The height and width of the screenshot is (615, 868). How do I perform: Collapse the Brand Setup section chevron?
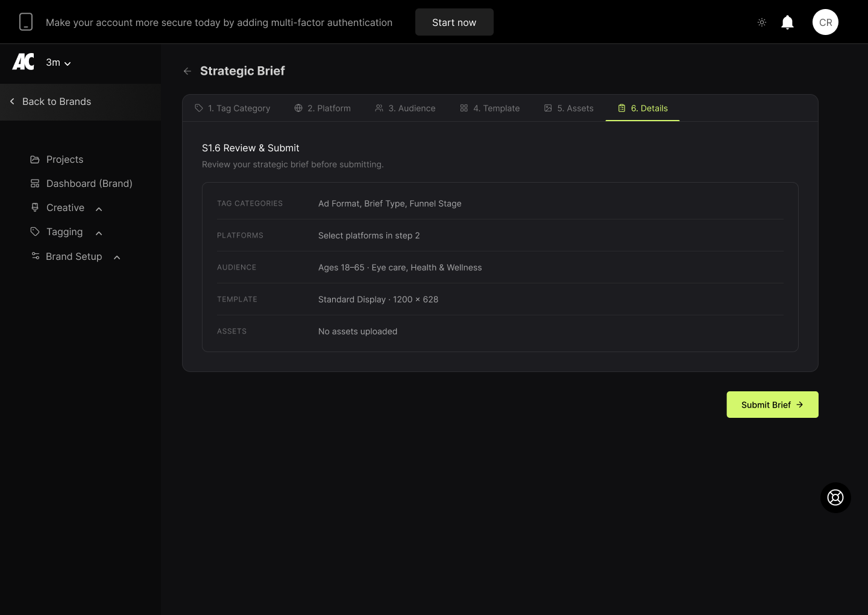pos(117,257)
